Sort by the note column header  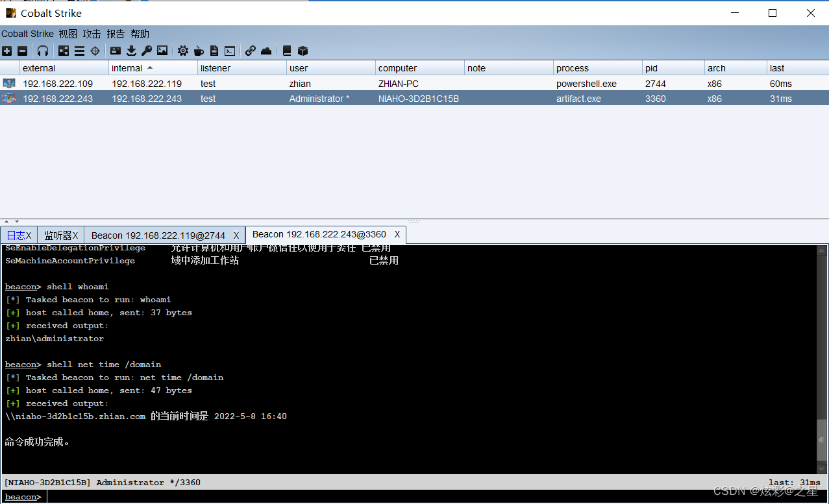[x=508, y=67]
